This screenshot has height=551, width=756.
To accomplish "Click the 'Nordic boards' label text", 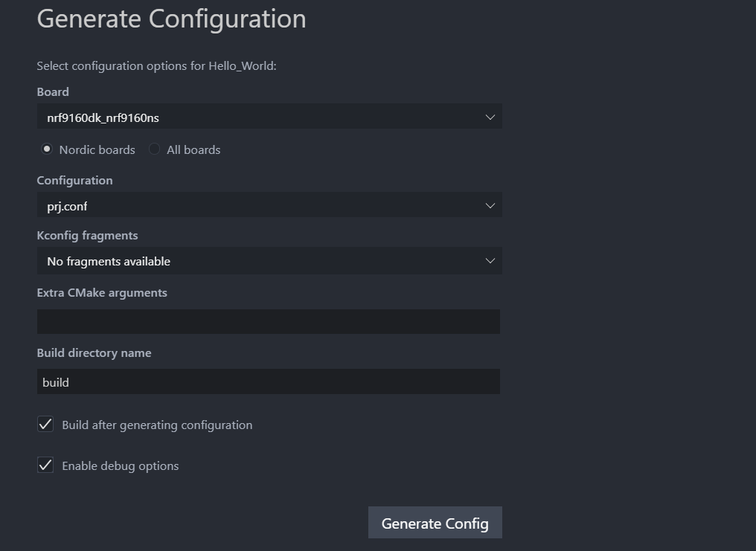I will [x=97, y=150].
